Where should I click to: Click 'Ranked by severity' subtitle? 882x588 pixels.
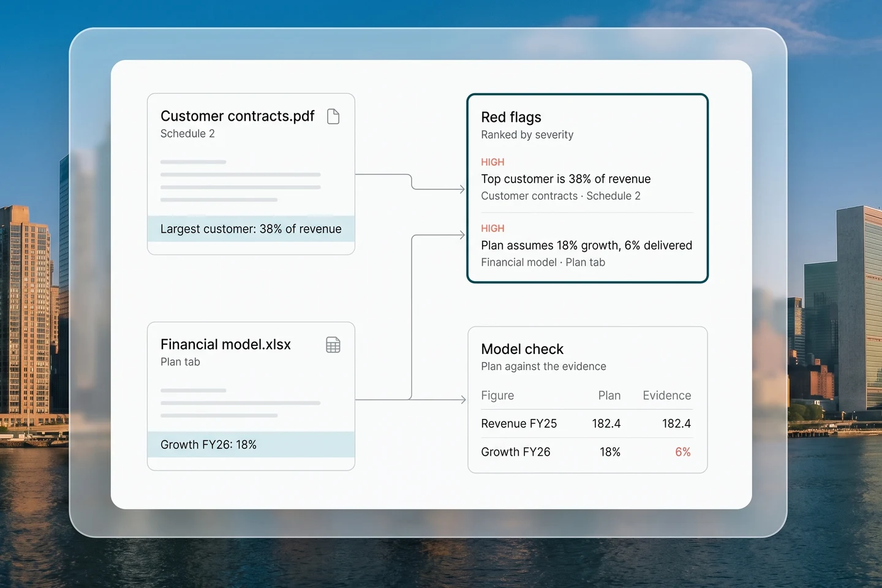click(x=527, y=135)
